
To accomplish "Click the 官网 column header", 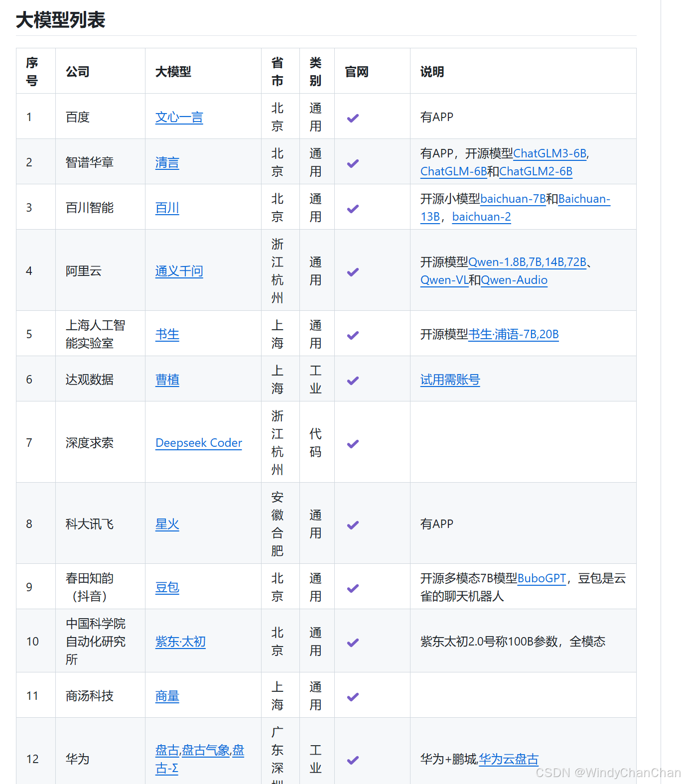I will [357, 72].
